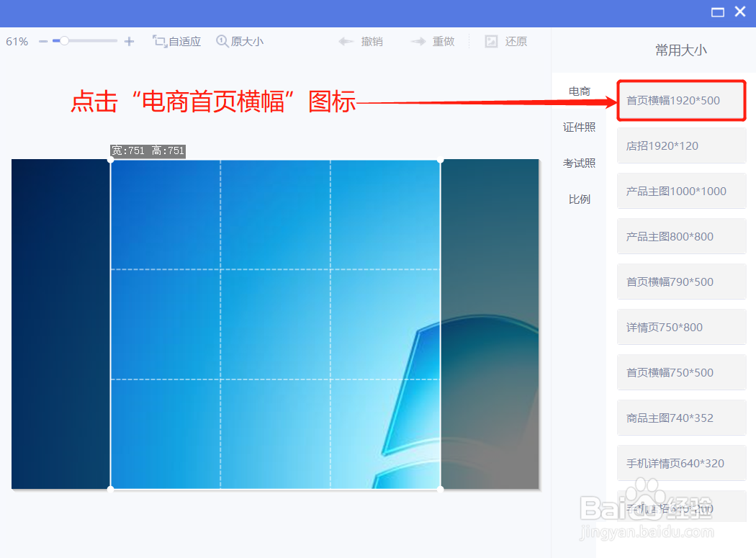Screen dimensions: 756x558
Task: Switch to the 电商 category tab
Action: coord(579,91)
